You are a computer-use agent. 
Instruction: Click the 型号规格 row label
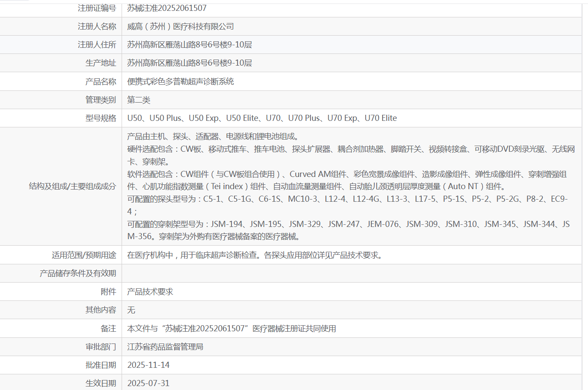click(x=101, y=118)
